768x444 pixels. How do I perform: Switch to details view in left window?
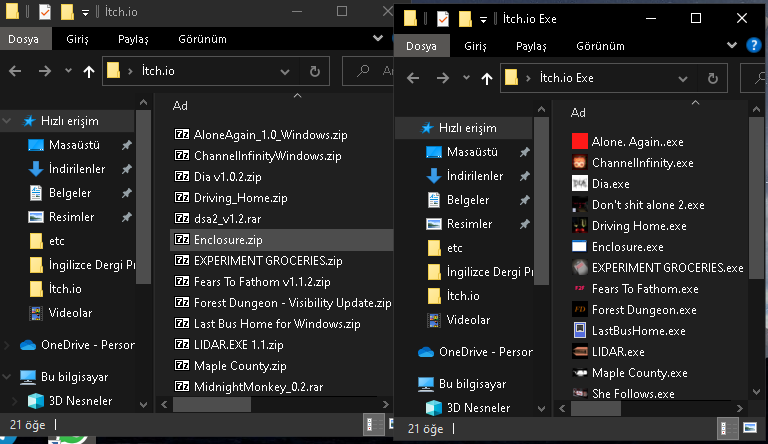tap(370, 424)
